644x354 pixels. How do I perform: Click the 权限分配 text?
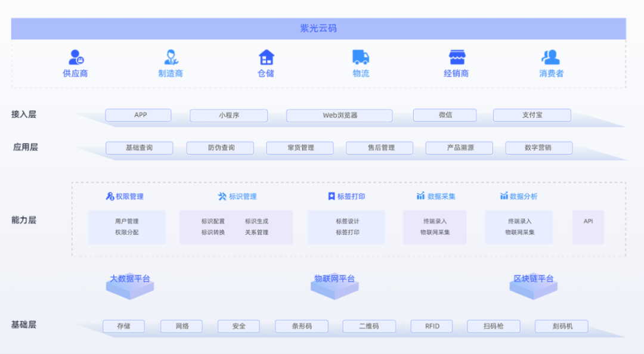(x=126, y=232)
